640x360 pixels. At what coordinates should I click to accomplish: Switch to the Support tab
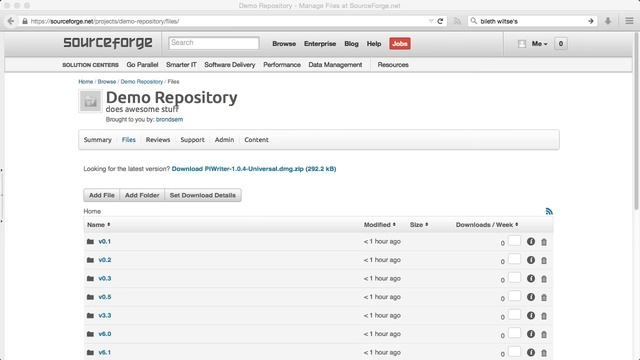(x=192, y=140)
